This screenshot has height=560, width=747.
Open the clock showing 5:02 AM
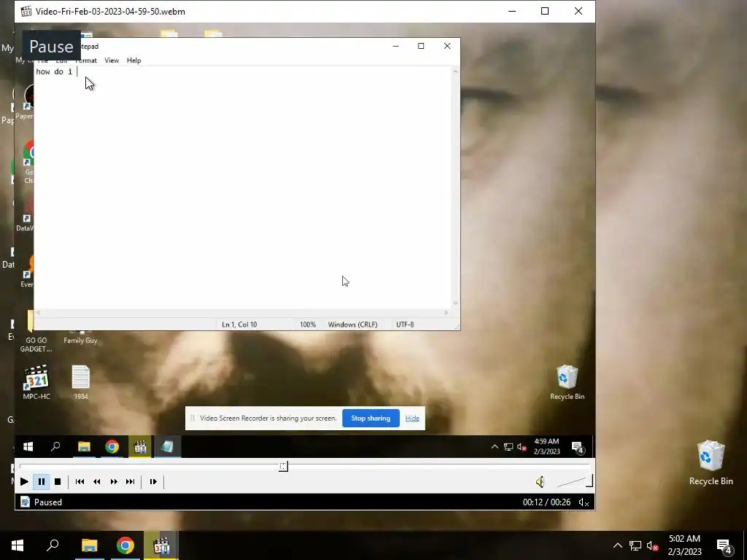(x=684, y=545)
